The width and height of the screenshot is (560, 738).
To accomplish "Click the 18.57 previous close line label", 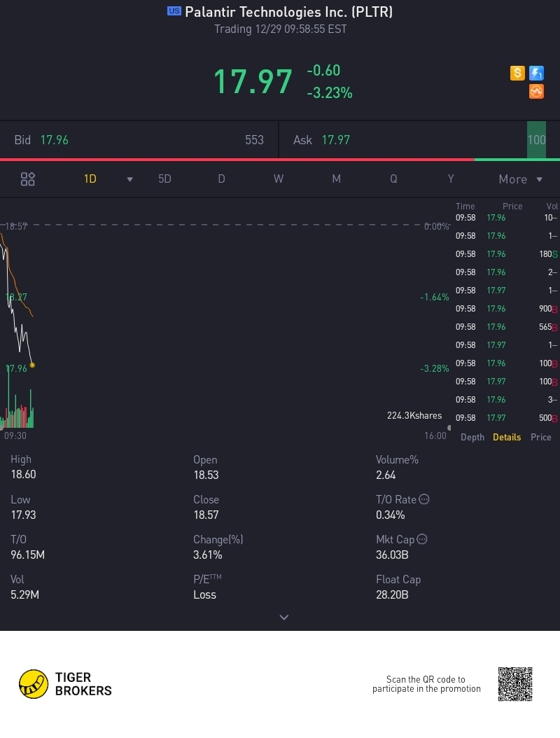I will [x=16, y=226].
